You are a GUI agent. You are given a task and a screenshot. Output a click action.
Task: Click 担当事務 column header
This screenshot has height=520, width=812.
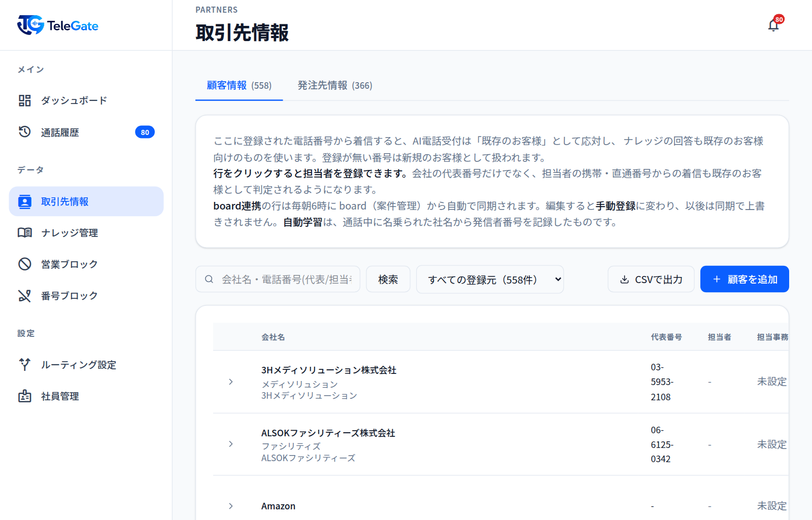(772, 337)
